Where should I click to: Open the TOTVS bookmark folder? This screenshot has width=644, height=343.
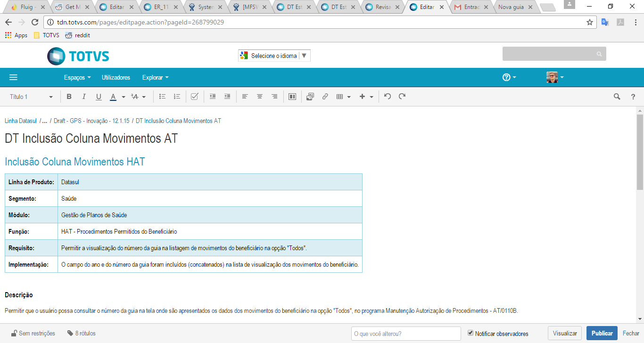46,35
